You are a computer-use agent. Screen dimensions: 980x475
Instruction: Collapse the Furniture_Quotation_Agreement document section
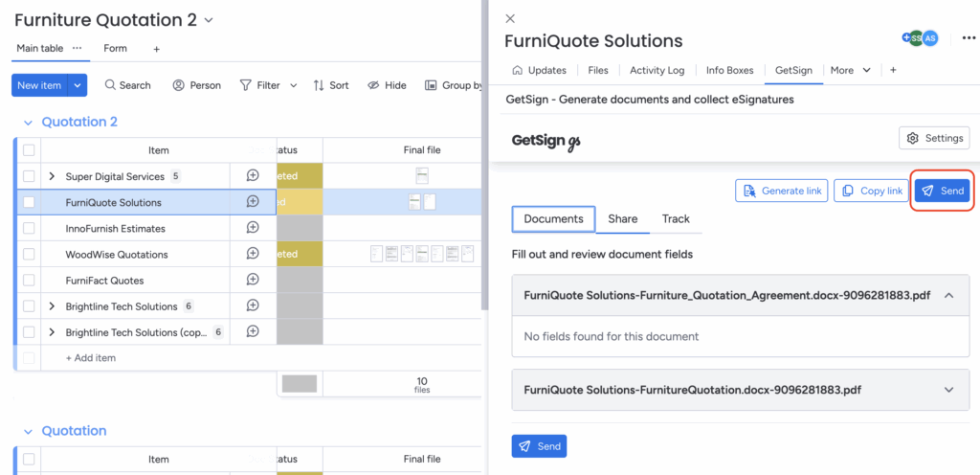[x=948, y=295]
